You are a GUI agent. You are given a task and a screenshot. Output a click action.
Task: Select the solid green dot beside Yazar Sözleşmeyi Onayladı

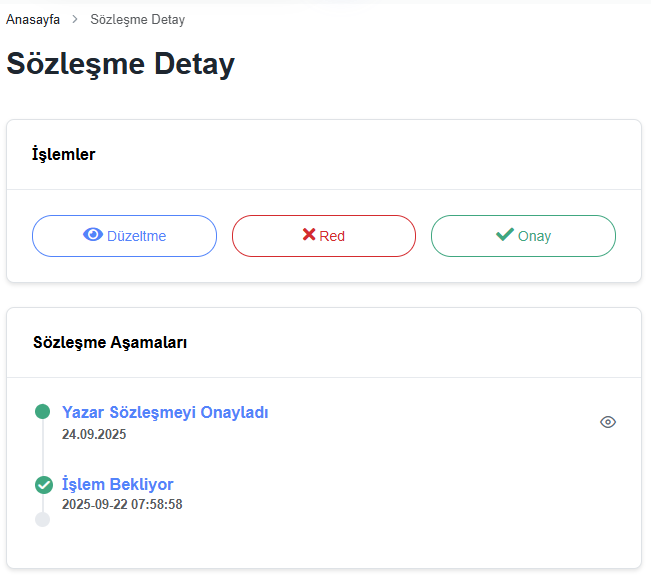[x=42, y=412]
